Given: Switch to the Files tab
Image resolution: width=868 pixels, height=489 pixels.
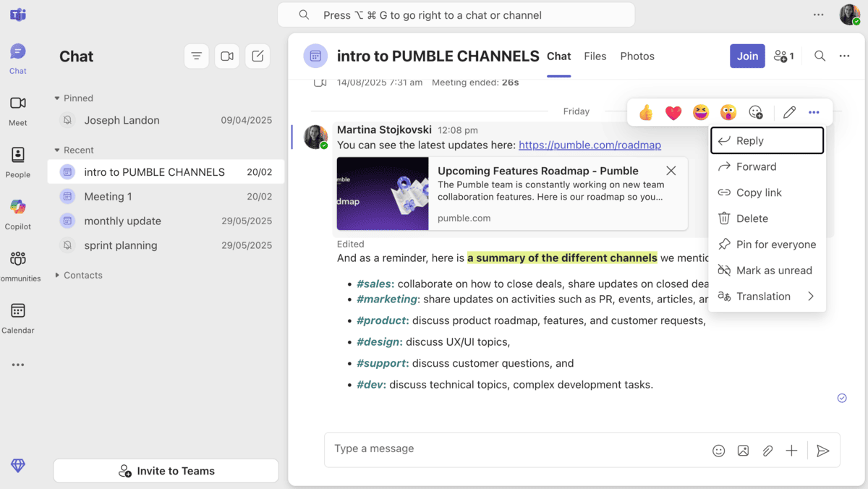Looking at the screenshot, I should (x=595, y=56).
